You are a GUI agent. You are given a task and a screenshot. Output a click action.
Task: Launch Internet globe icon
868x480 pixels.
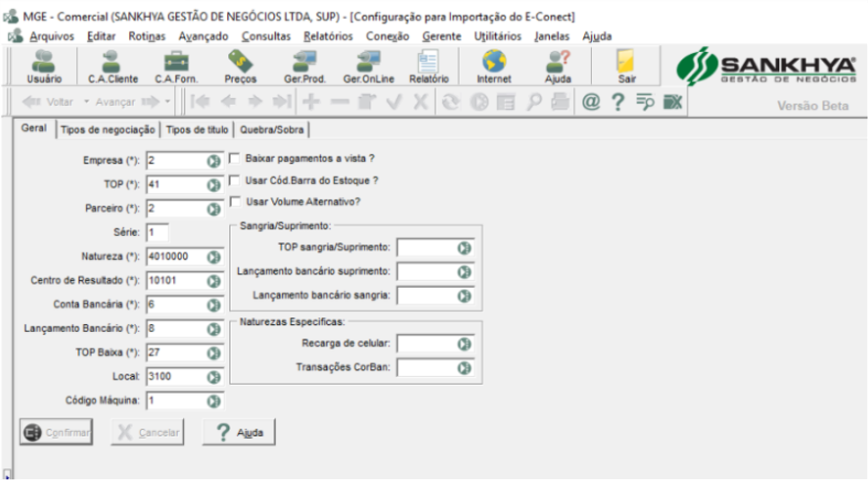(494, 67)
